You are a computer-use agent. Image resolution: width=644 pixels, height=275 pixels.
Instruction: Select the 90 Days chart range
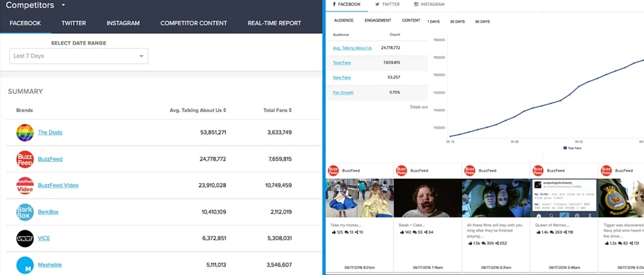click(x=482, y=22)
